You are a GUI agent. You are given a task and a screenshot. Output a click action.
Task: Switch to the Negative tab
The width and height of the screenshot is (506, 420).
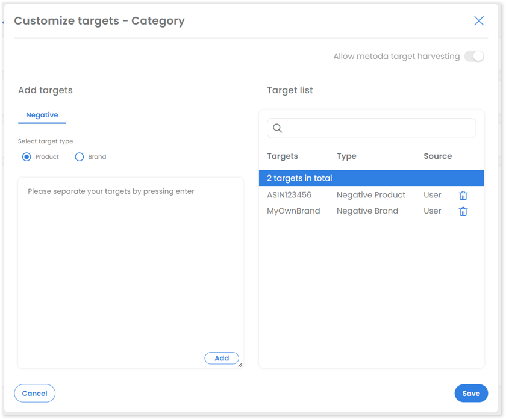point(42,115)
